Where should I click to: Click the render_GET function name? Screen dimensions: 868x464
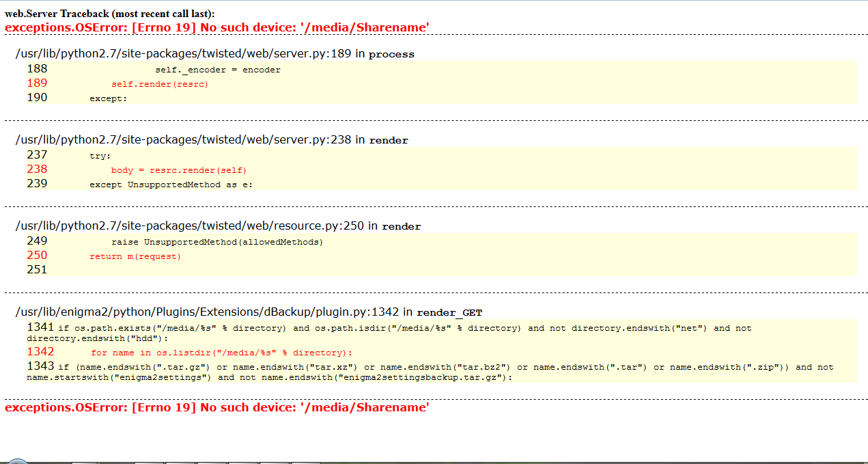coord(449,313)
